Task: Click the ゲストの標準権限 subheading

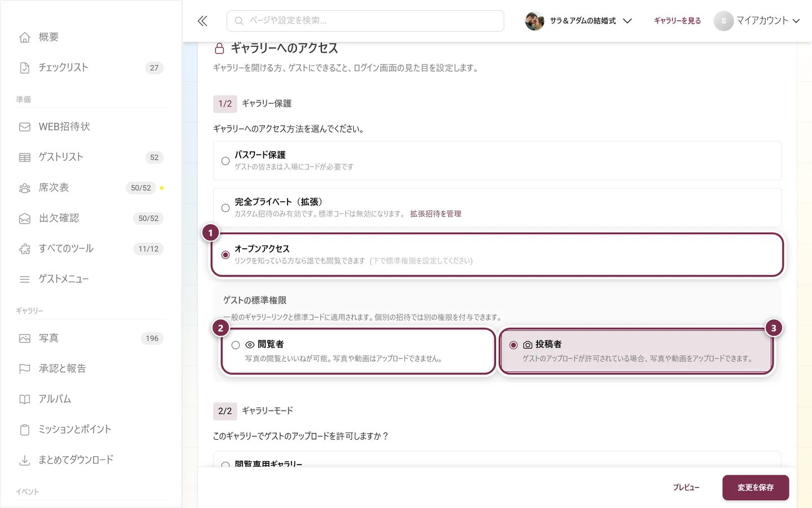Action: pos(255,300)
